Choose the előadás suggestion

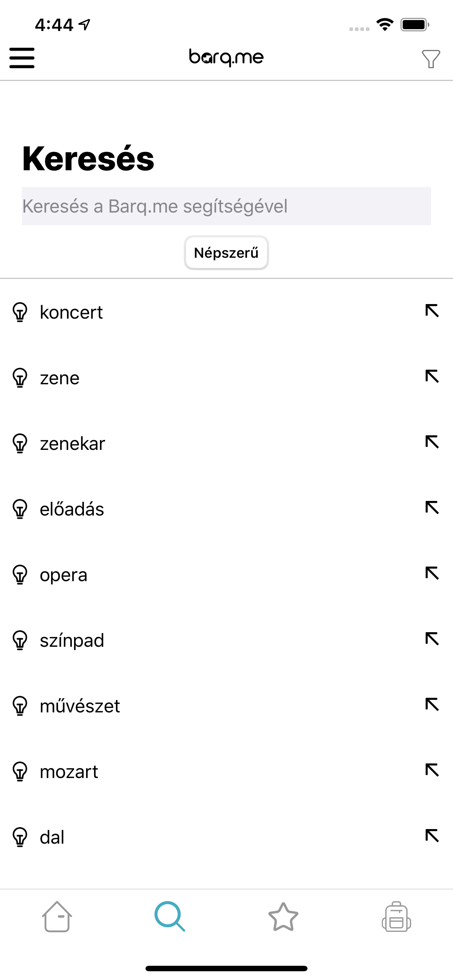(72, 509)
